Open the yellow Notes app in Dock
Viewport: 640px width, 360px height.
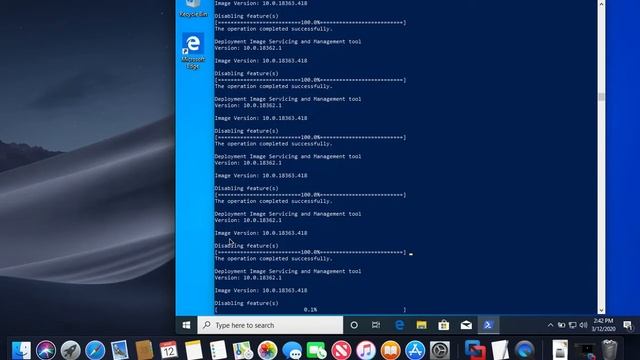tap(193, 350)
